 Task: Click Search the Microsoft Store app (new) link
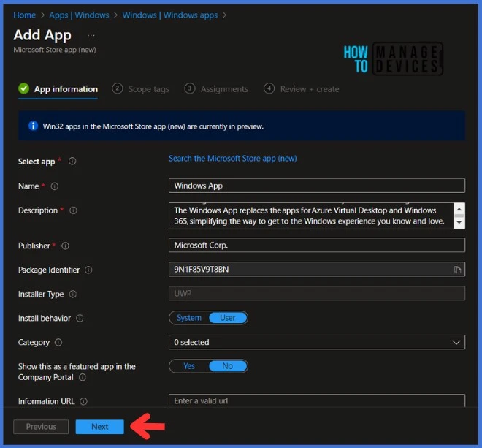point(233,159)
